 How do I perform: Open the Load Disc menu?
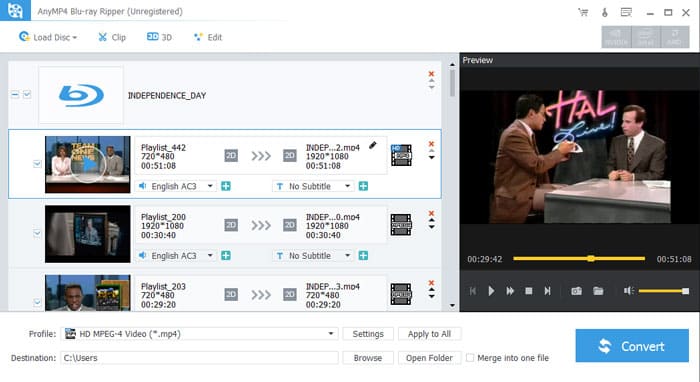(48, 37)
